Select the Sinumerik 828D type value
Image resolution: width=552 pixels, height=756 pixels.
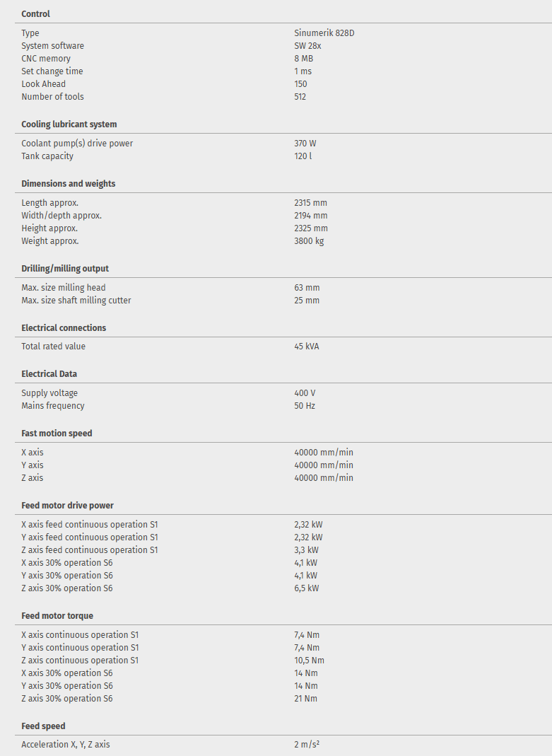click(x=329, y=33)
